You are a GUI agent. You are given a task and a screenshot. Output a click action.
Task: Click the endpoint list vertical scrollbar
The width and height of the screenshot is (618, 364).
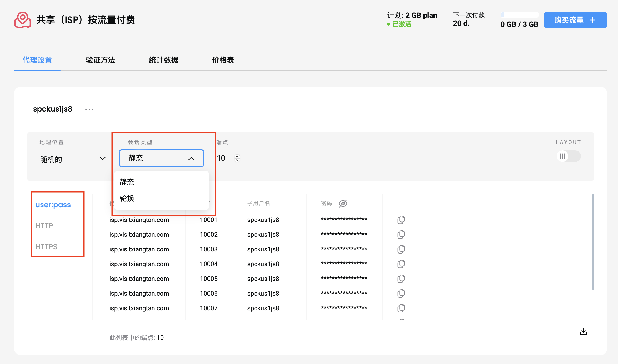pos(593,242)
